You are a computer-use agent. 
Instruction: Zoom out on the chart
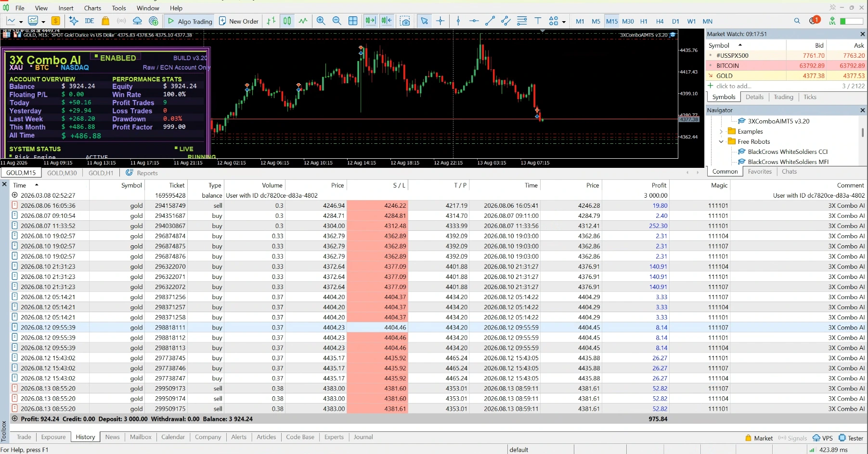(x=337, y=21)
